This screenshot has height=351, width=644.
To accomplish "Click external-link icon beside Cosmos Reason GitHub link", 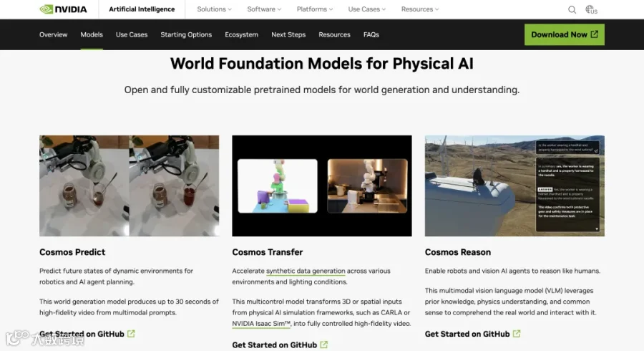I will [517, 334].
